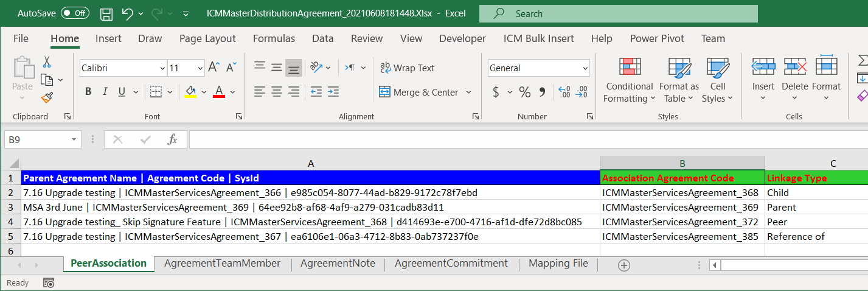Click the Search box in title bar
Screen dimensions: 868x291
point(618,13)
